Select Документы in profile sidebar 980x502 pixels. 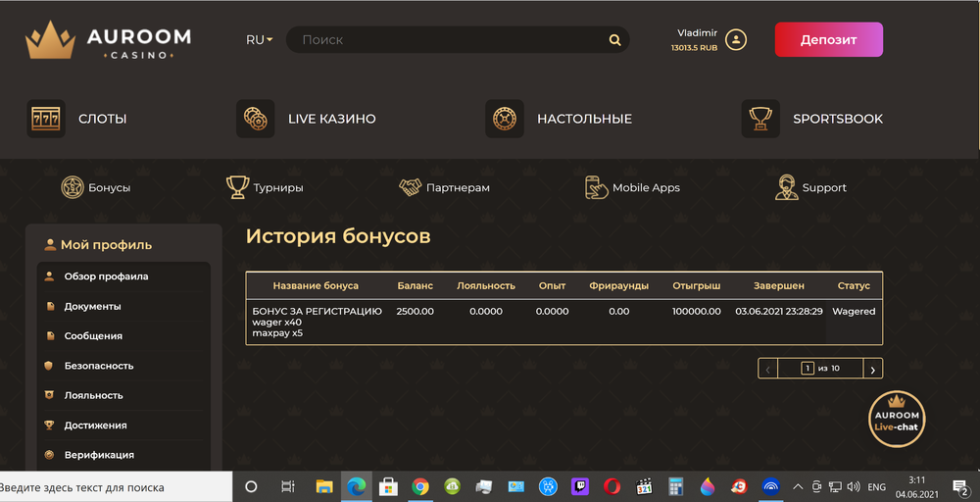click(92, 306)
